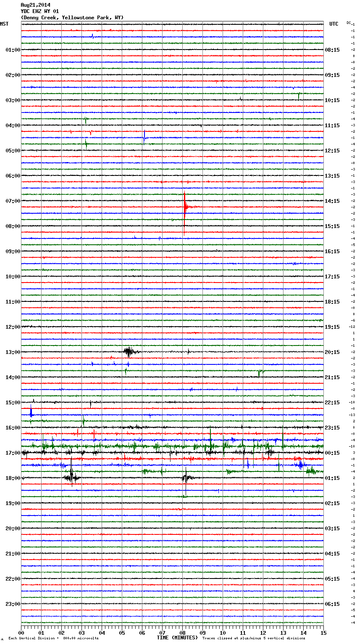This screenshot has height=644, width=357.
Task: Select the 11:00 MST time label
Action: click(x=13, y=302)
